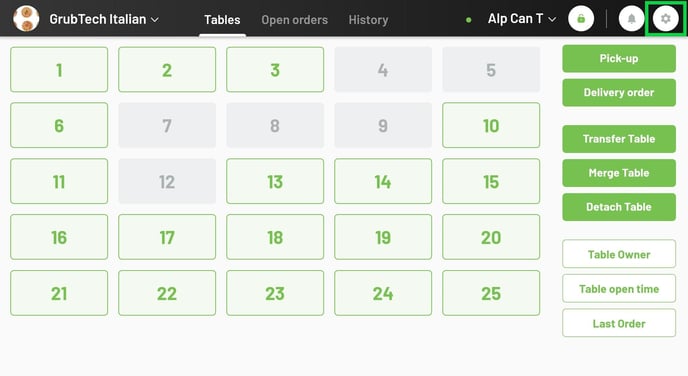Toggle the Last Order view
The image size is (688, 376).
[x=619, y=323]
